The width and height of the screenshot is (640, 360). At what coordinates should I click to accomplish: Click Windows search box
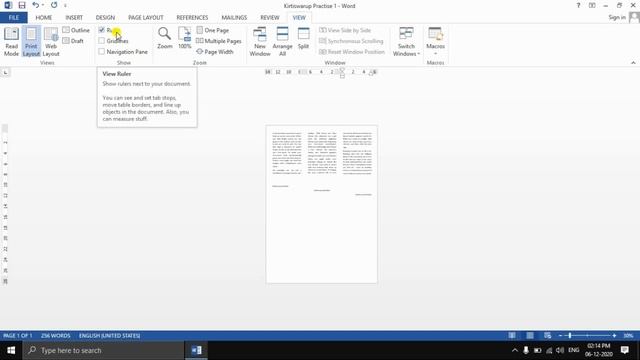pyautogui.click(x=103, y=350)
